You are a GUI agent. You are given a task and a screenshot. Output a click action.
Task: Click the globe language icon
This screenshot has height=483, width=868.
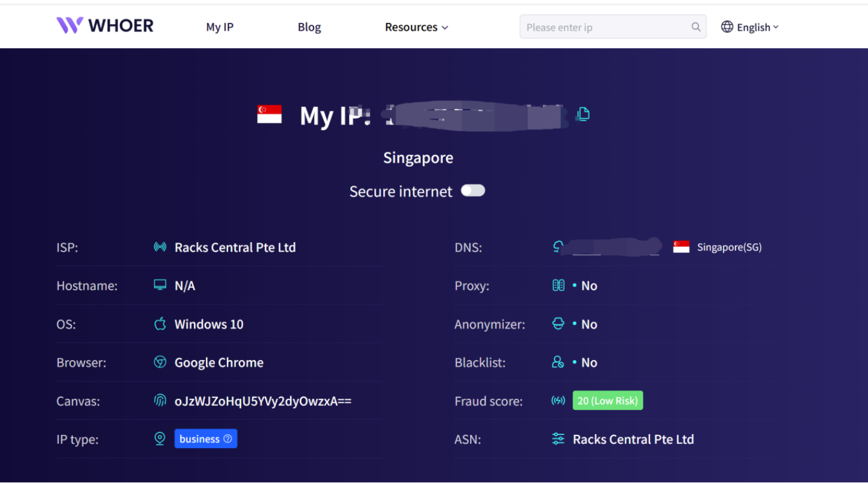727,26
